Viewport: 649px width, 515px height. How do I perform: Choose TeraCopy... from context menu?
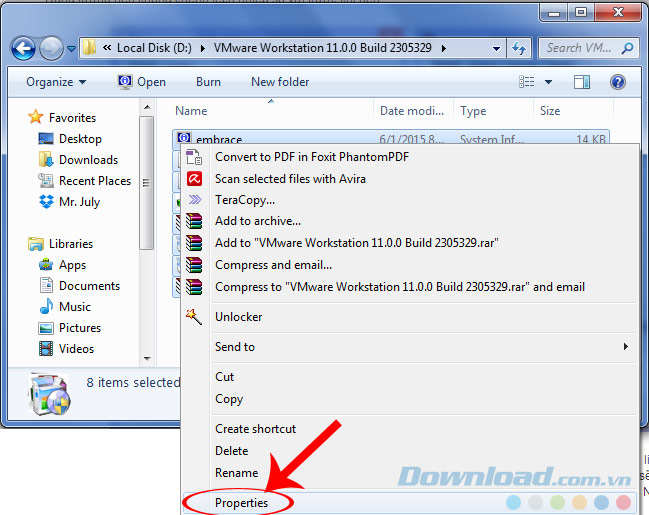coord(410,200)
